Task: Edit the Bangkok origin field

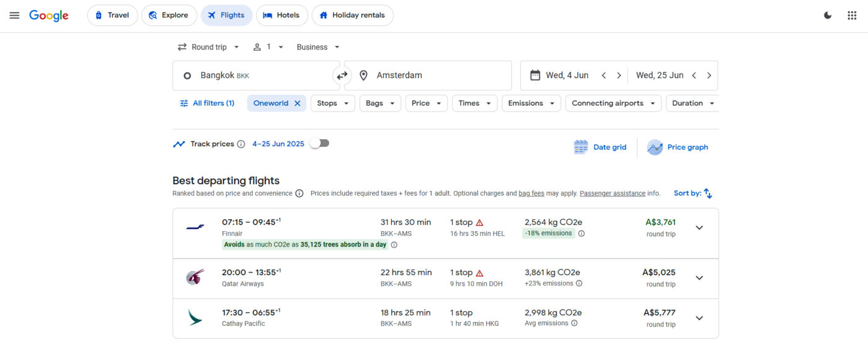Action: click(255, 76)
